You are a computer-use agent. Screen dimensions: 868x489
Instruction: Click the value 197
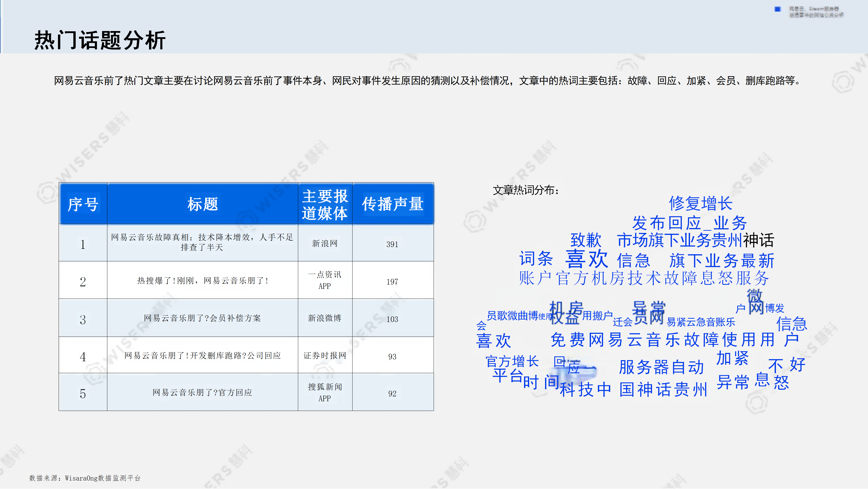[392, 281]
